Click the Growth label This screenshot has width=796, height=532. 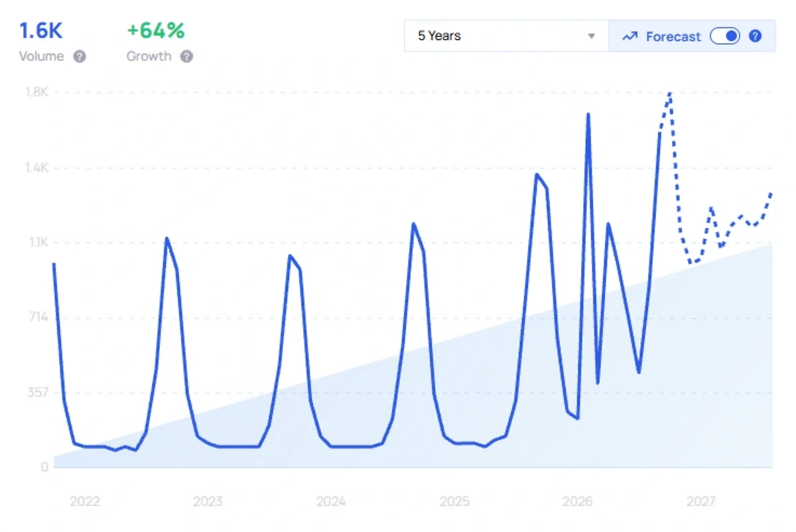tap(149, 56)
